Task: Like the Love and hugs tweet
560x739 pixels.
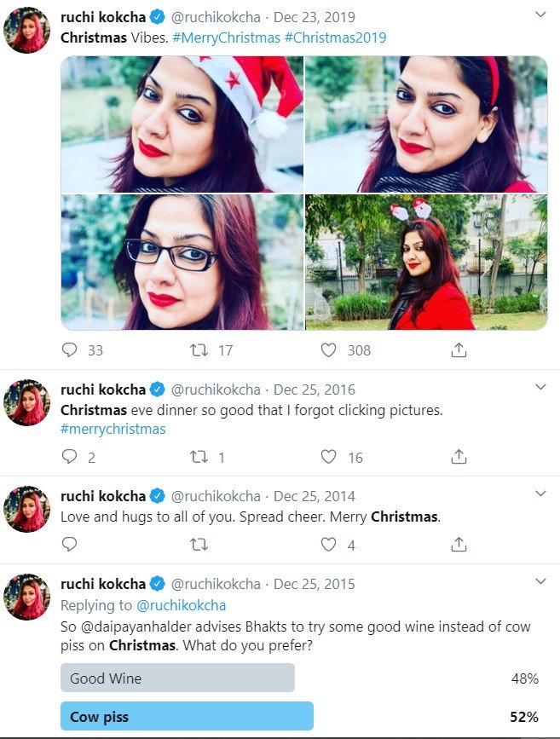Action: tap(329, 544)
